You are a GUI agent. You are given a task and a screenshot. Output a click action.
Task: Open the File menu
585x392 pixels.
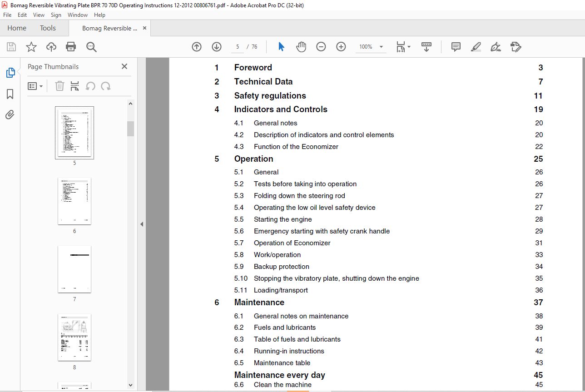tap(8, 15)
